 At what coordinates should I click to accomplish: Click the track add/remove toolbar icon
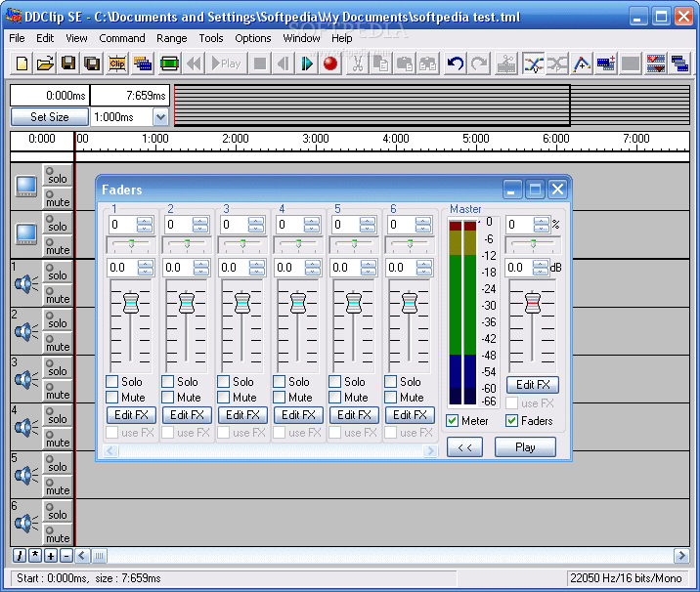pyautogui.click(x=606, y=63)
